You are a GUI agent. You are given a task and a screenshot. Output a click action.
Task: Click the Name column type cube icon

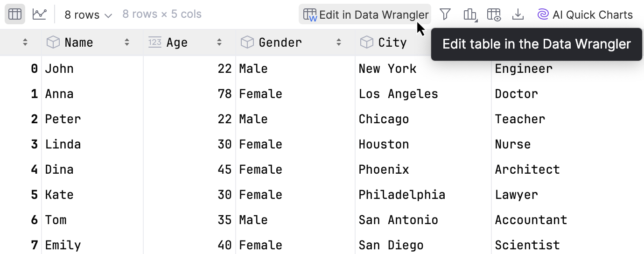(x=53, y=42)
